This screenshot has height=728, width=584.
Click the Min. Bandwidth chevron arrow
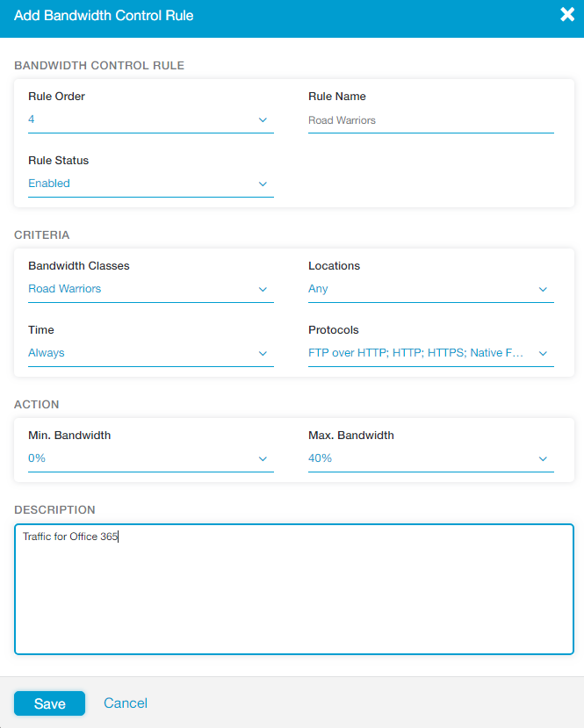coord(263,459)
